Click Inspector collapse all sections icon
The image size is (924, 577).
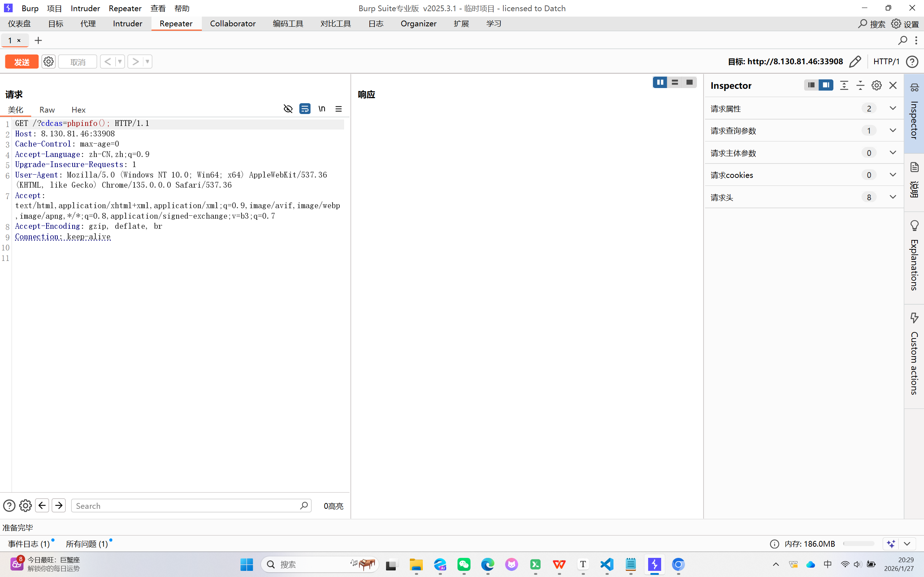pyautogui.click(x=860, y=86)
